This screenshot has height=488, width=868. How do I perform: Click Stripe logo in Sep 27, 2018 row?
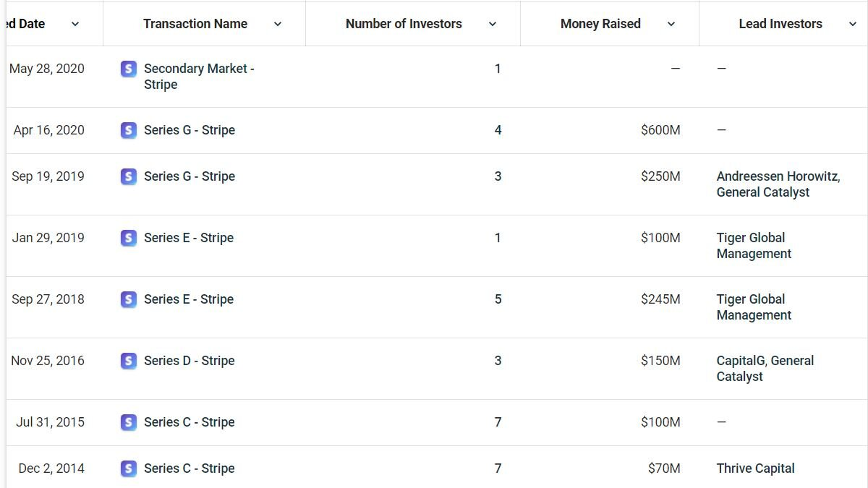coord(128,299)
